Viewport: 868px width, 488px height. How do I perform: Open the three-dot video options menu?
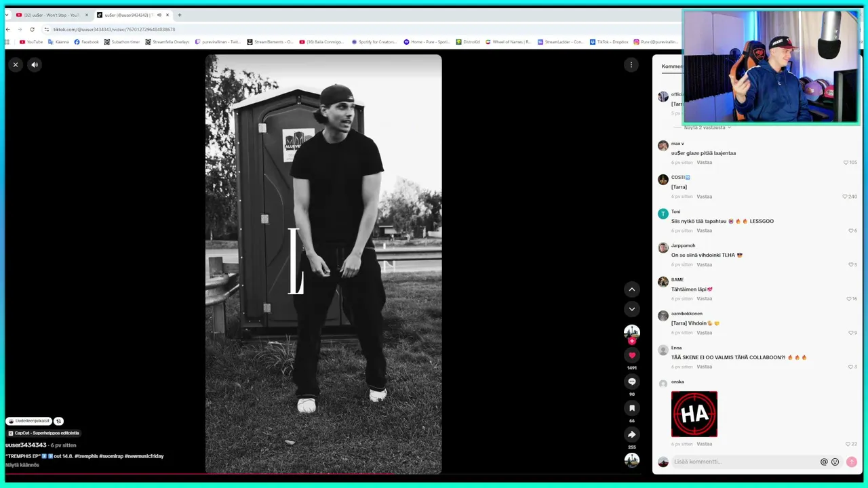(x=631, y=64)
